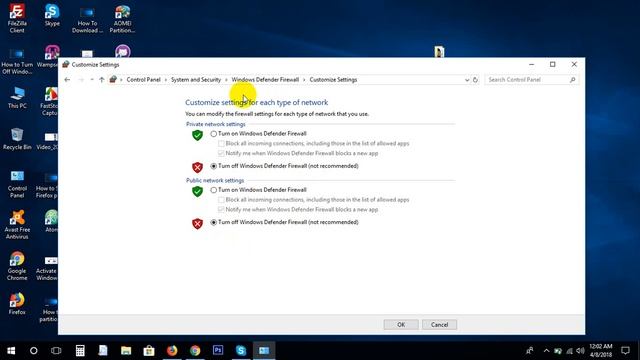640x360 pixels.
Task: Select Skype desktop shortcut
Action: tap(52, 16)
